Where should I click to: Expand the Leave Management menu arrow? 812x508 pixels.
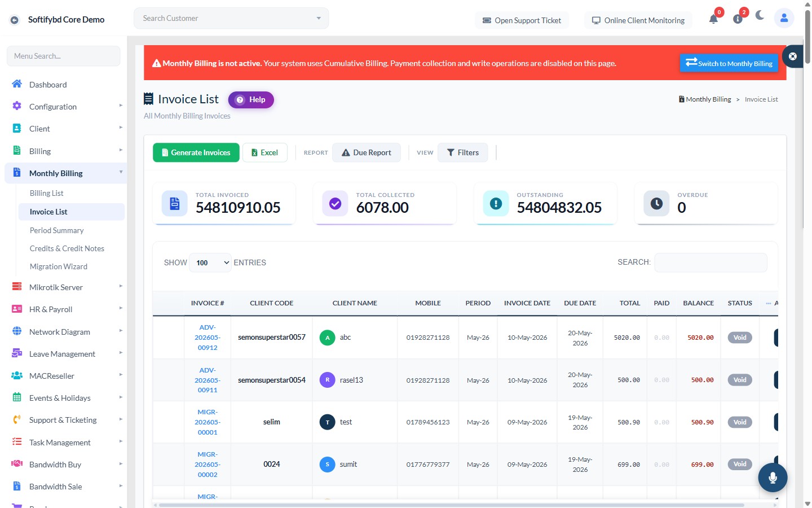pos(121,353)
